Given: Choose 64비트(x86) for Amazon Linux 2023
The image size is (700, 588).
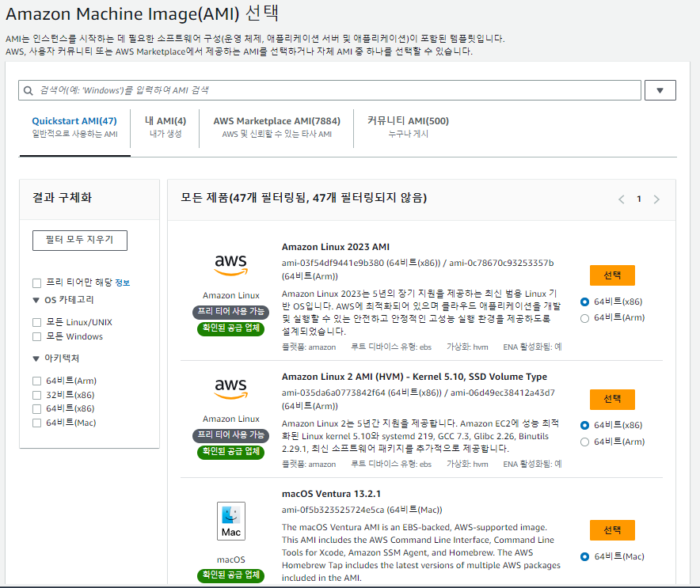Looking at the screenshot, I should [584, 302].
